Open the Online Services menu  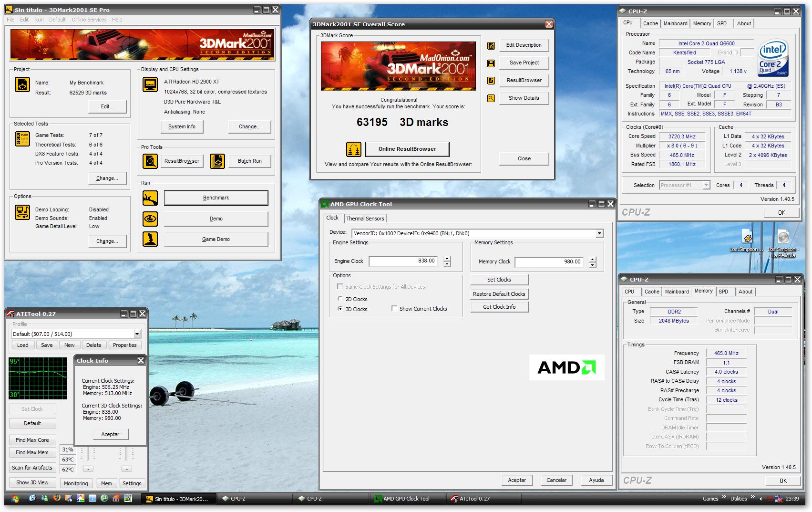coord(89,20)
